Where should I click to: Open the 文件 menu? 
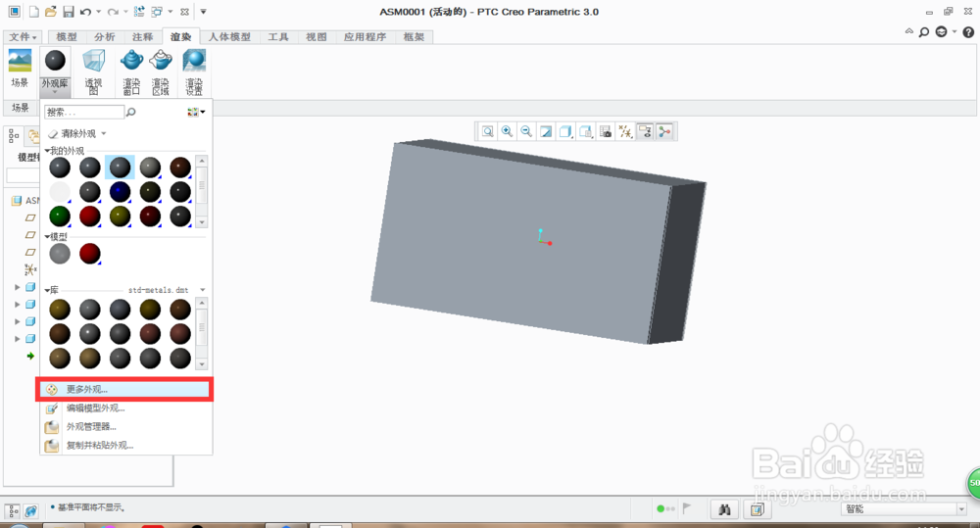pyautogui.click(x=24, y=37)
